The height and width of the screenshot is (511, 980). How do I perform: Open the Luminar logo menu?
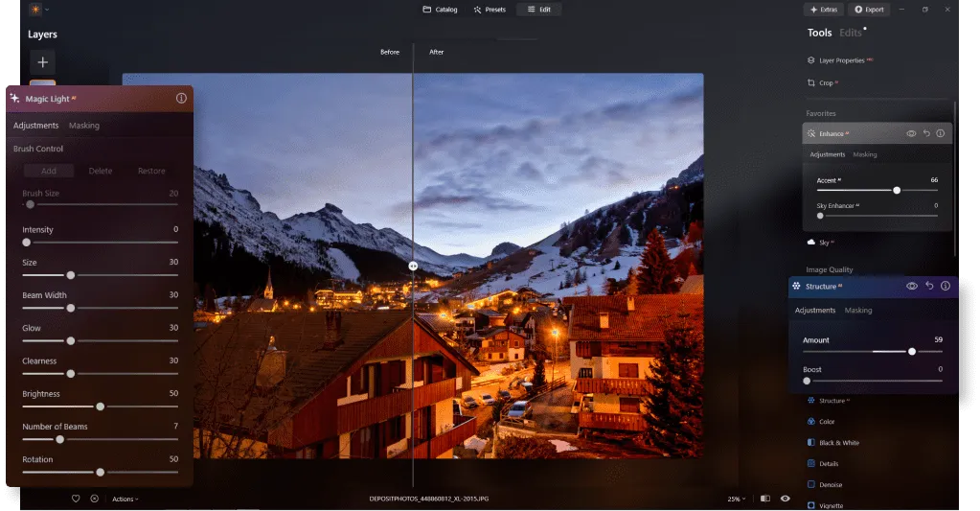pos(39,10)
